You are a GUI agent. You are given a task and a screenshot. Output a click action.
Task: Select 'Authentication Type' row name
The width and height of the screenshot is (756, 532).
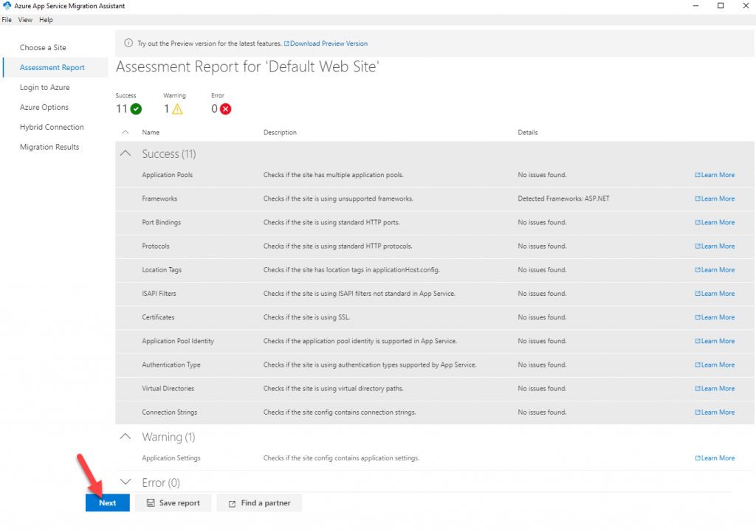(171, 365)
